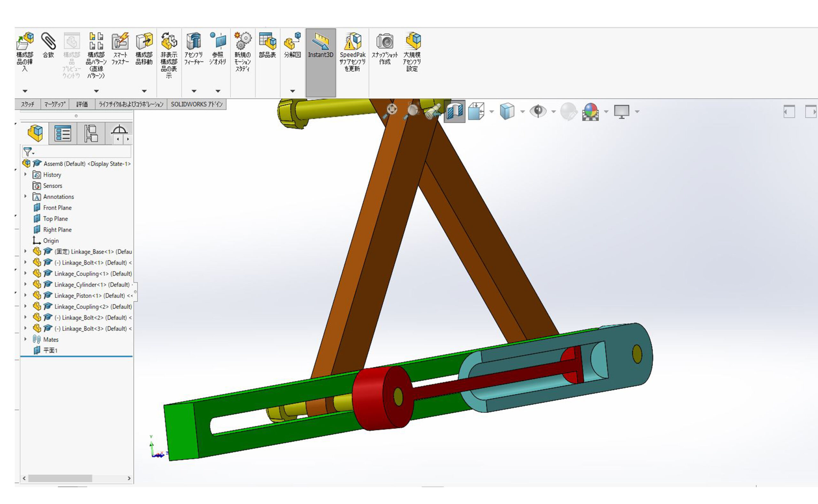This screenshot has width=818, height=504.
Task: Open PropertyManager tab icon
Action: click(63, 133)
